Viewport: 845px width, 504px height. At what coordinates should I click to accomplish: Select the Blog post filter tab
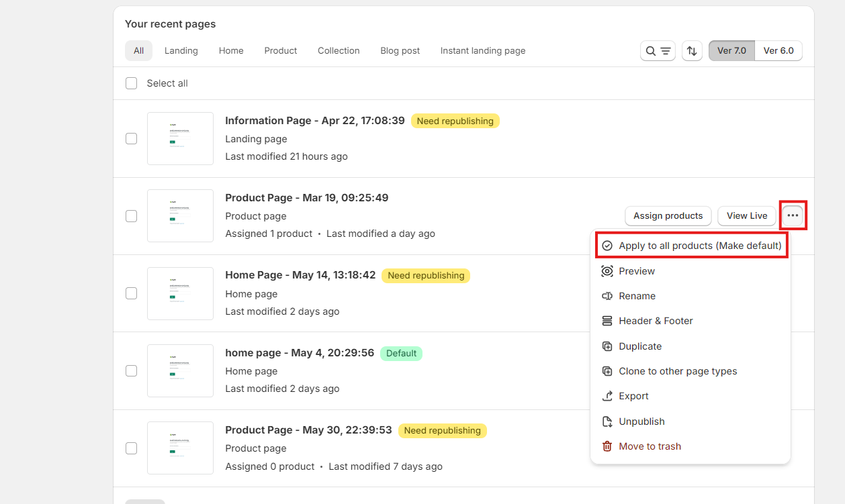click(400, 50)
